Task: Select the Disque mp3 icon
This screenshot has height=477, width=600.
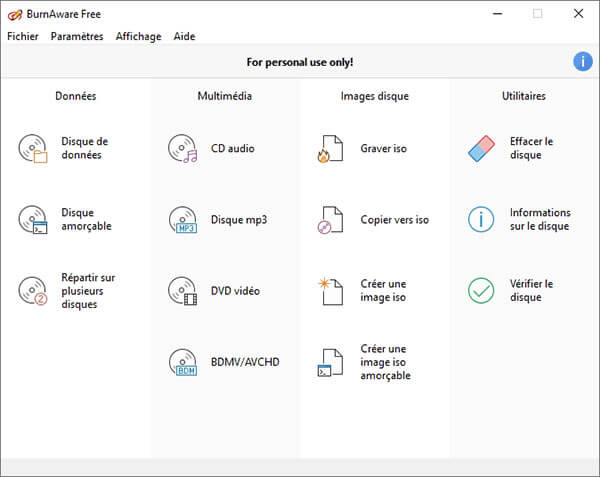Action: [183, 220]
